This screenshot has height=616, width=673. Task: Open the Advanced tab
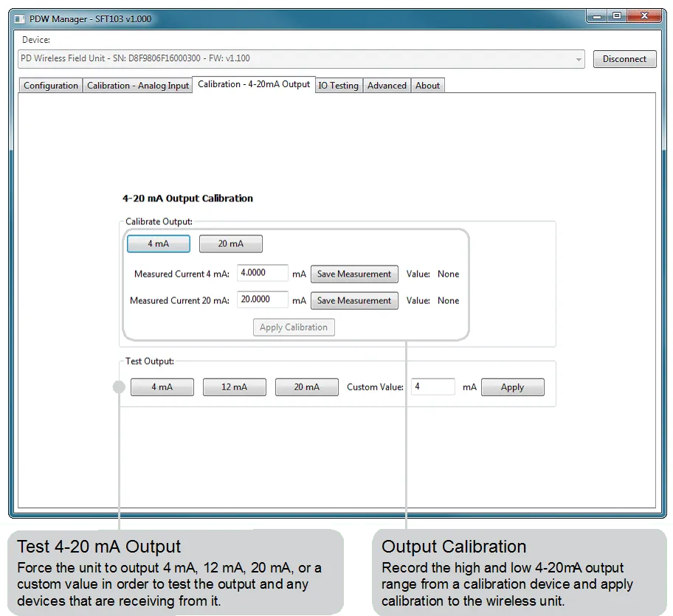point(387,86)
